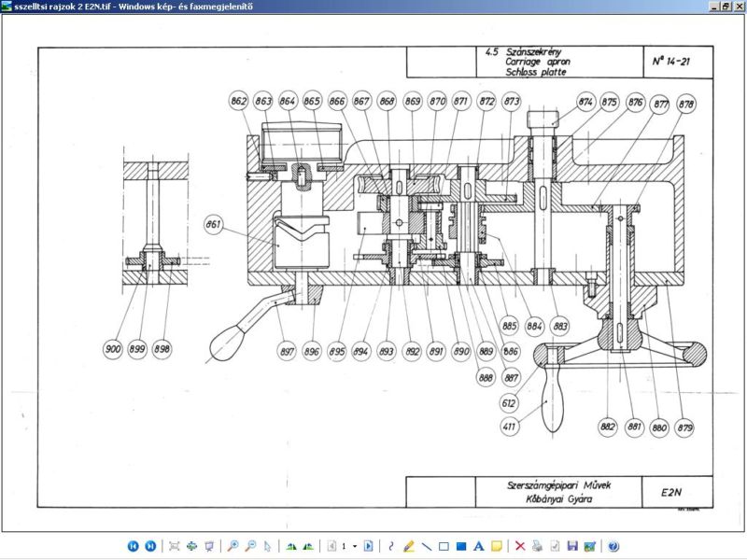Zoom in with the magnifier plus icon
747x560 pixels.
[233, 546]
